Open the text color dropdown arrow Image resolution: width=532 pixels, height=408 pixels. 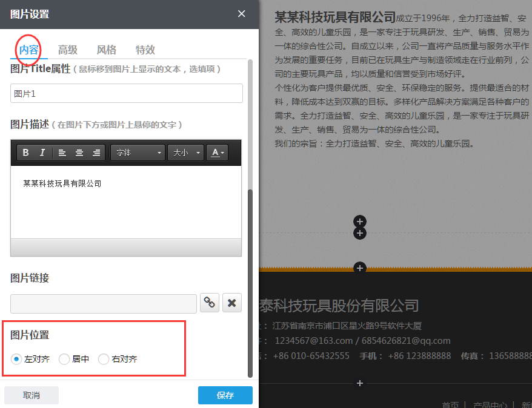click(x=222, y=153)
